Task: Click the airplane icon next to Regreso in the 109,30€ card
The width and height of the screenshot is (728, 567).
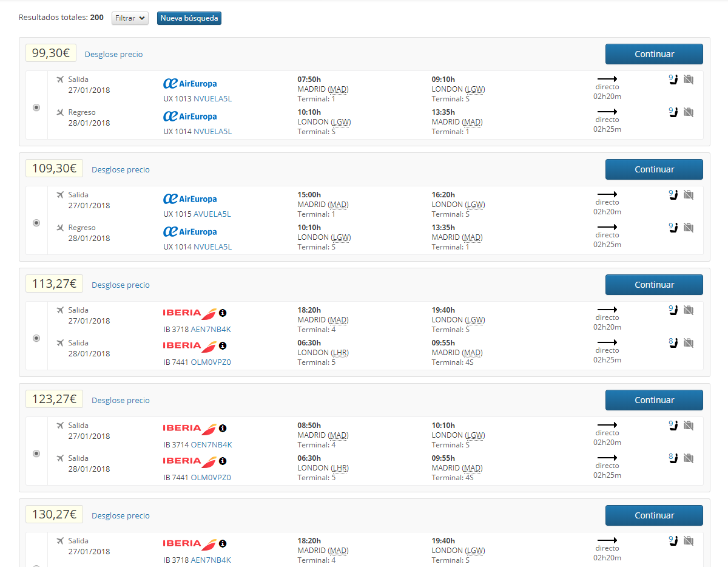Action: click(x=60, y=228)
